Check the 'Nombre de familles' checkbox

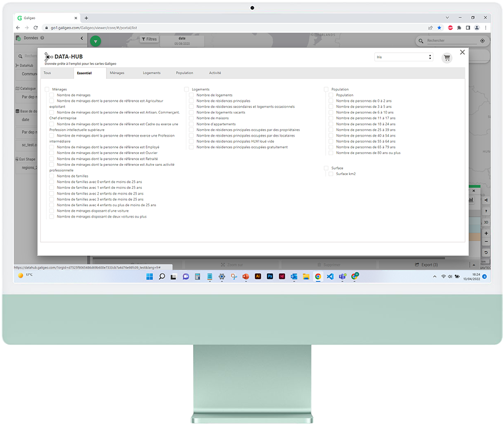pos(52,176)
